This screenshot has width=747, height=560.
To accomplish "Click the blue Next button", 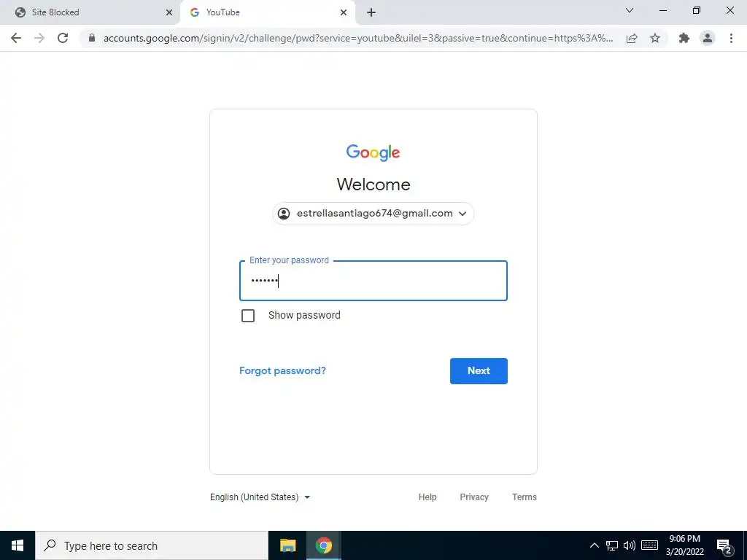I will [x=479, y=371].
